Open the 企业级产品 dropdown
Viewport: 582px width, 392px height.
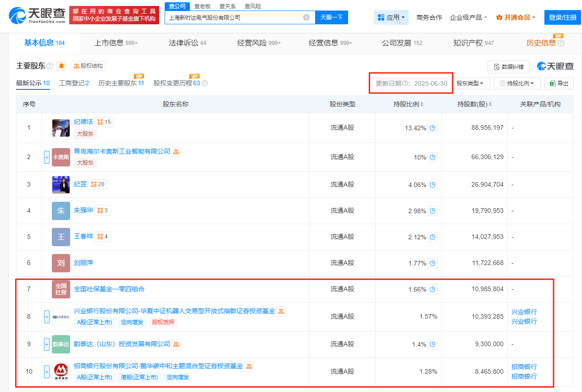[x=469, y=17]
